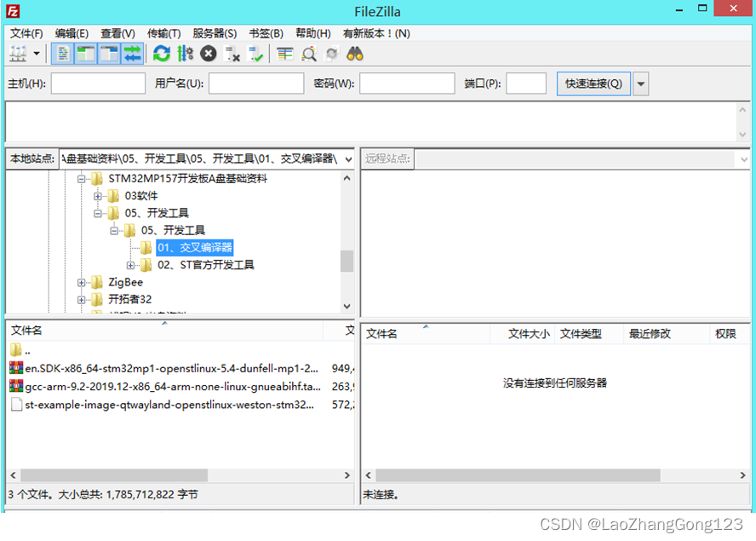
Task: Select en.SDK-x86_64-stm32mp1-openstlinux file
Action: (171, 369)
